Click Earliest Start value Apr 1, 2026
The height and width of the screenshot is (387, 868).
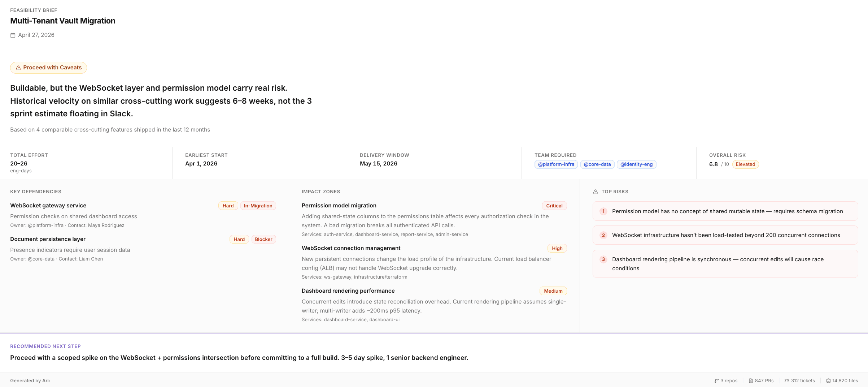201,164
